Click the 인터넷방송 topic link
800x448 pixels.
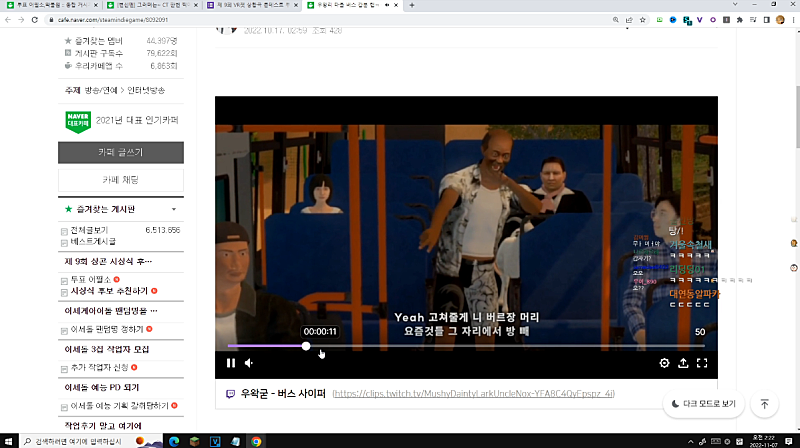tap(146, 90)
